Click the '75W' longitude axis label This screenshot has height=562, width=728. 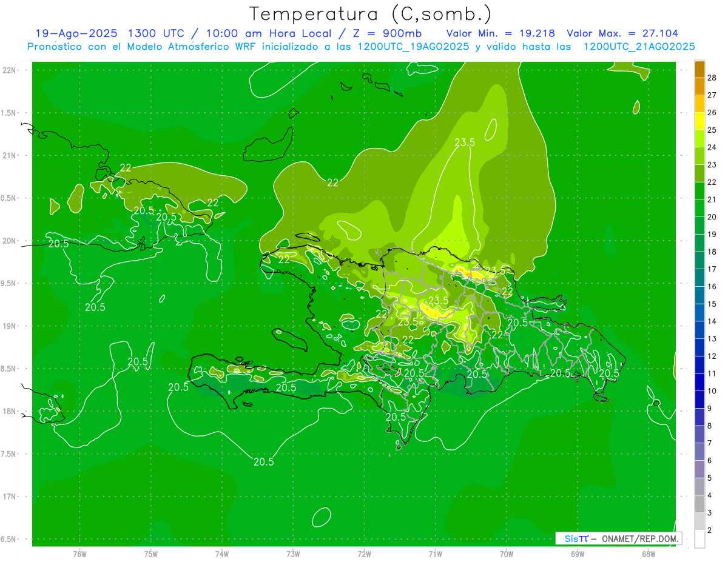150,554
